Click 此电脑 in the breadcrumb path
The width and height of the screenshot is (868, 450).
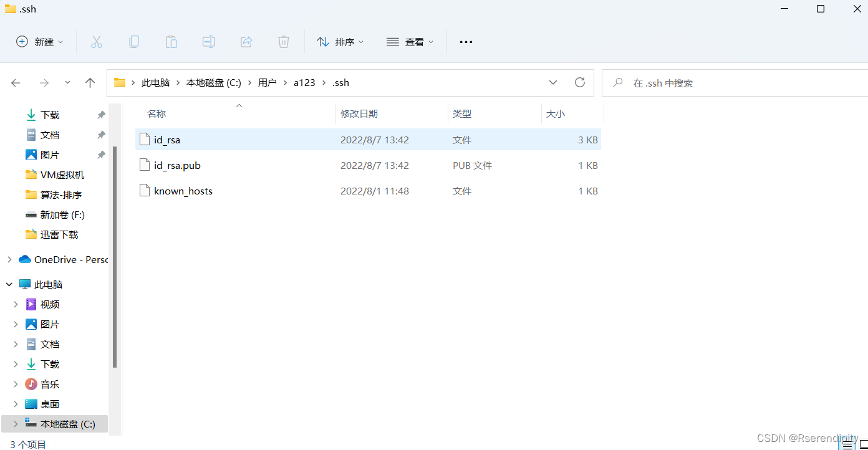155,83
